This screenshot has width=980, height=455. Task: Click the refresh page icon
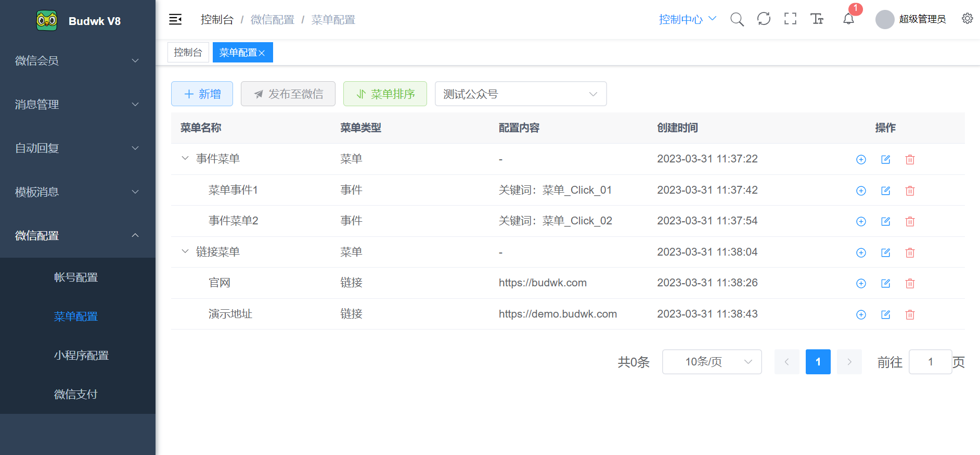(764, 19)
